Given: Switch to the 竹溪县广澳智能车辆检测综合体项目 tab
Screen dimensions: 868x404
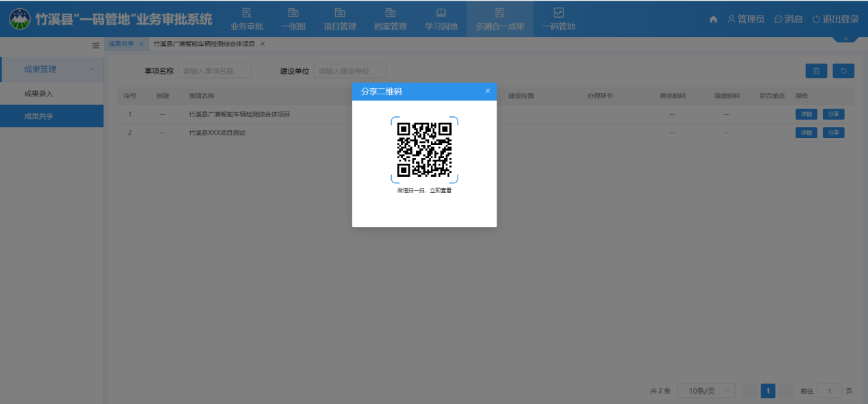Looking at the screenshot, I should click(204, 44).
